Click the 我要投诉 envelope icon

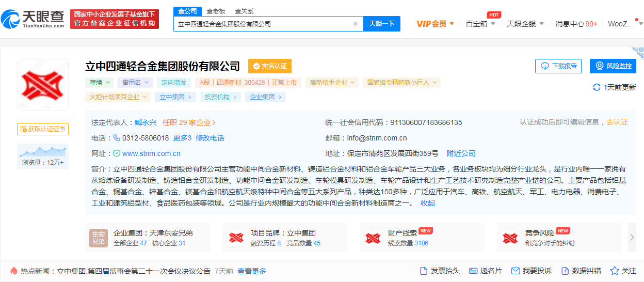515,271
